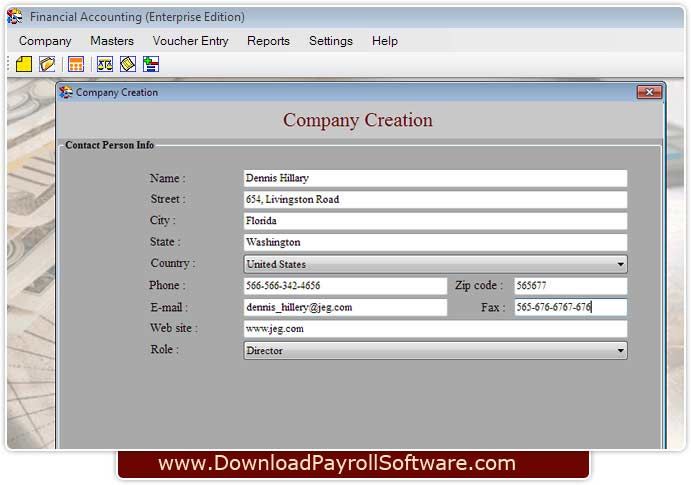Click the Company Creation red heading
The image size is (691, 485).
point(358,120)
